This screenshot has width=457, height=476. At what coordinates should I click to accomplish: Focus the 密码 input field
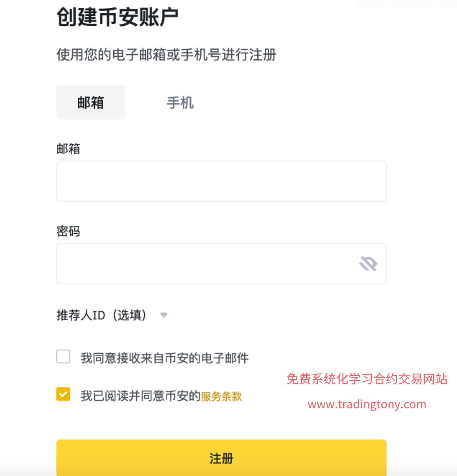click(x=205, y=264)
